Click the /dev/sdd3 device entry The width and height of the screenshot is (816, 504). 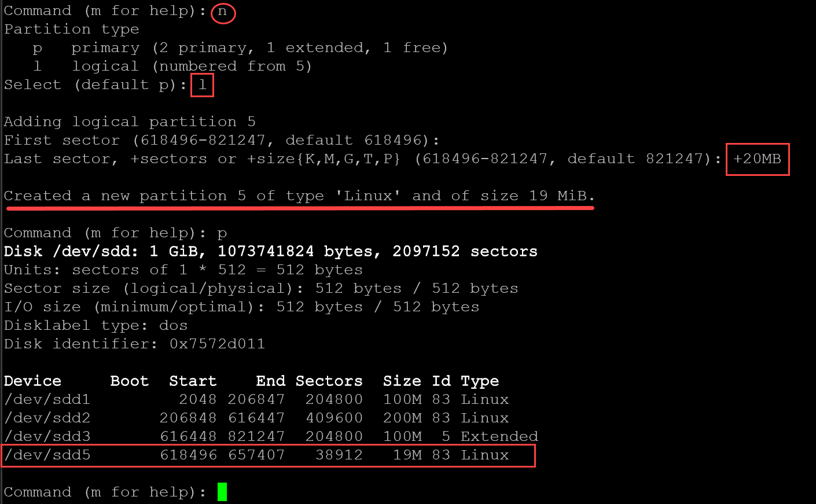(47, 436)
